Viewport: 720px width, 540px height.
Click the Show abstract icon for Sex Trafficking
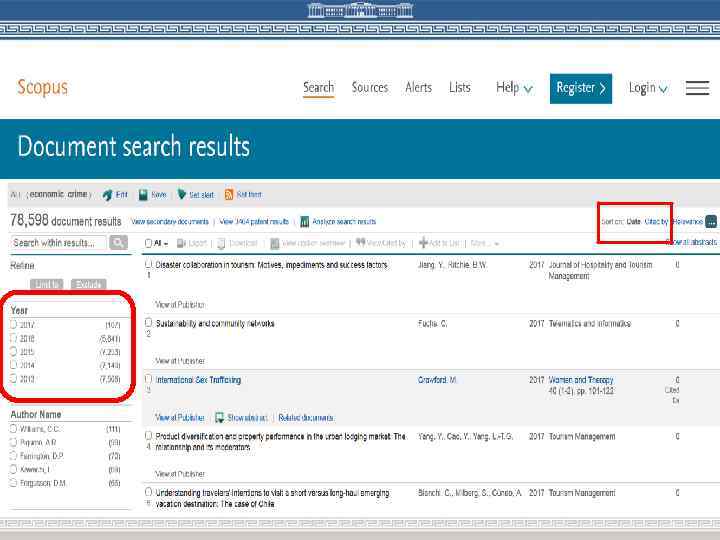[x=219, y=417]
